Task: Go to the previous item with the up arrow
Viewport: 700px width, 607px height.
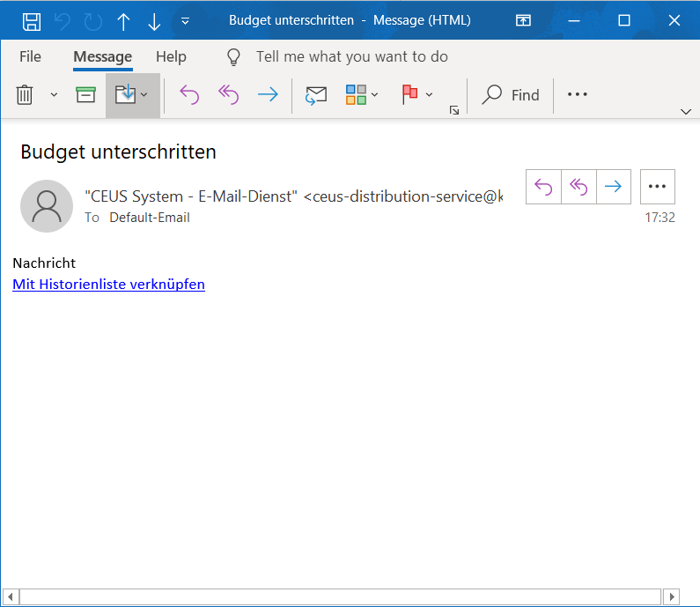Action: point(123,20)
